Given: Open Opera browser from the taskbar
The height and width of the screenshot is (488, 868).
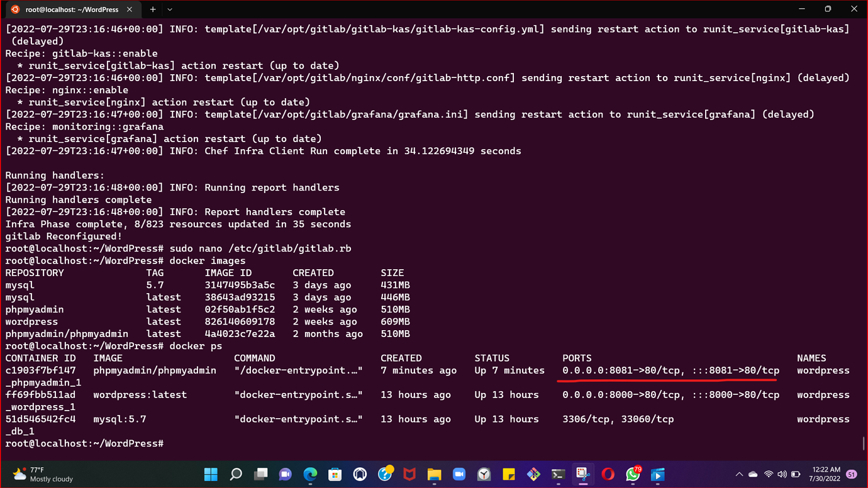Looking at the screenshot, I should coord(608,475).
